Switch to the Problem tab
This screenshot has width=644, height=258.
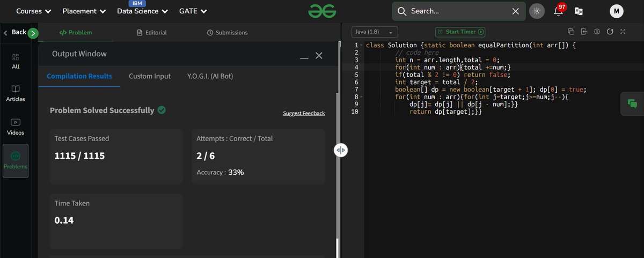click(x=76, y=32)
